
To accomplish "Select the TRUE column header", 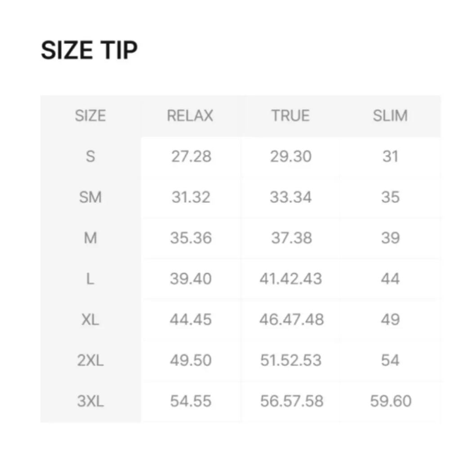I will pos(290,116).
